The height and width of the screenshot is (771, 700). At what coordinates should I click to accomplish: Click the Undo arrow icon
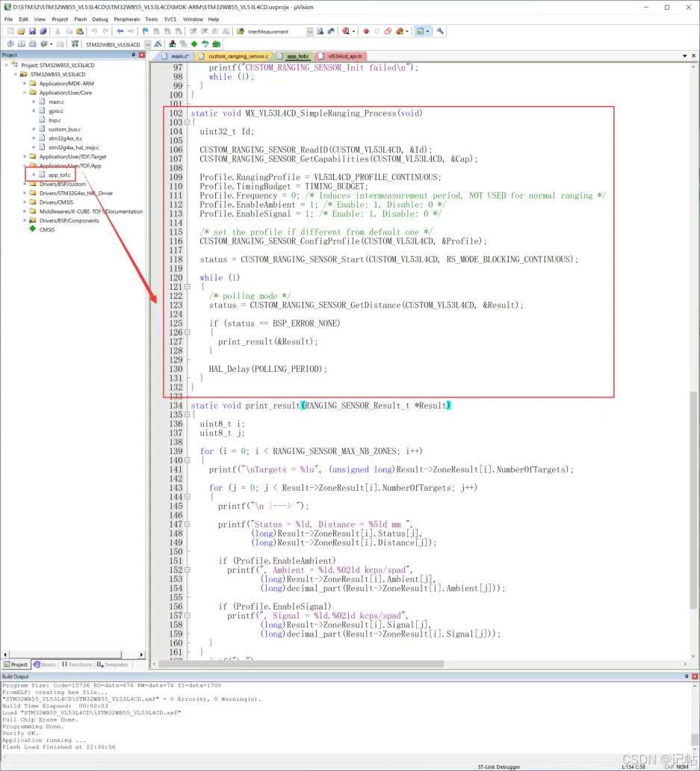(x=95, y=31)
